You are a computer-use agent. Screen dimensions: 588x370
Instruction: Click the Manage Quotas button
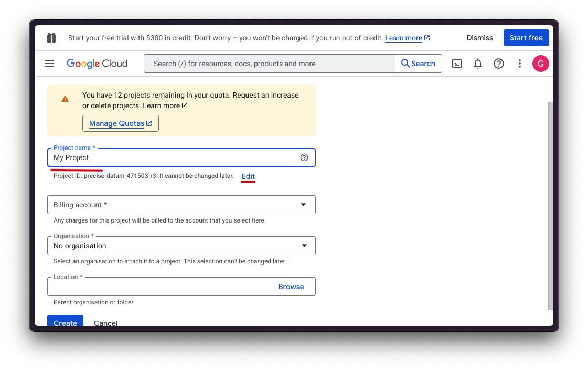(x=121, y=123)
